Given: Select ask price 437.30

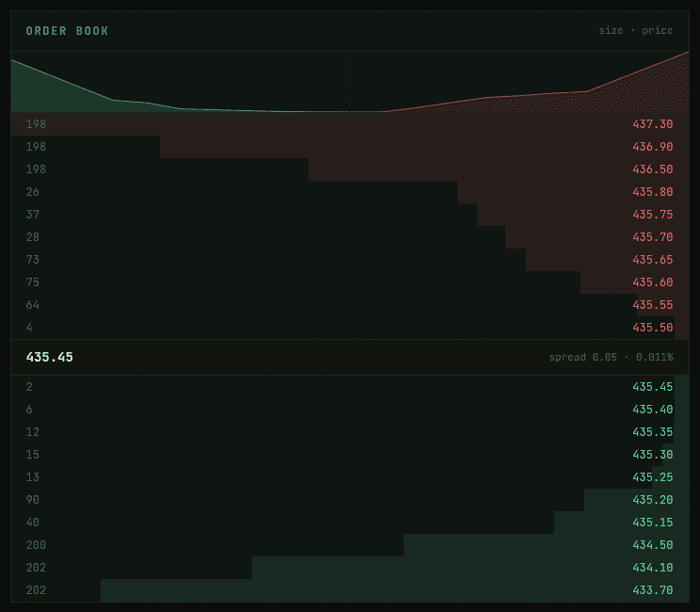Looking at the screenshot, I should coord(652,124).
